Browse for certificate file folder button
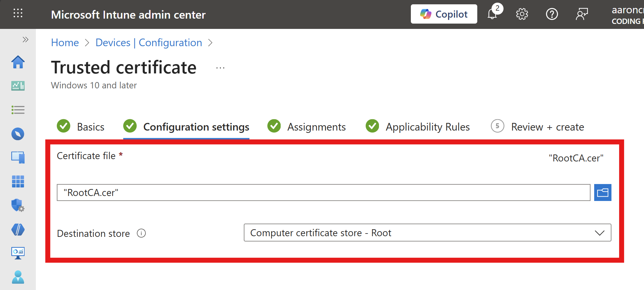 point(602,193)
